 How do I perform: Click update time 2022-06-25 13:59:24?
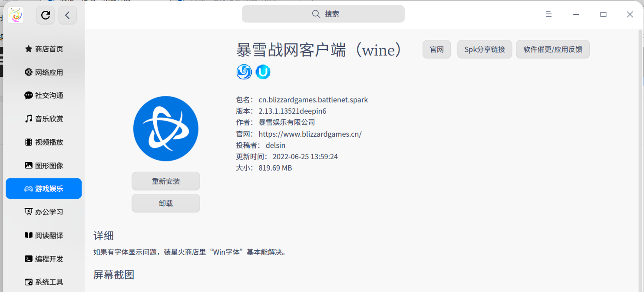click(305, 157)
